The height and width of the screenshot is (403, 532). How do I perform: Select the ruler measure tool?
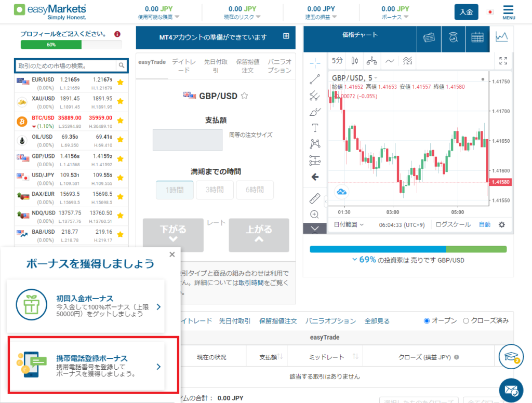coord(315,198)
